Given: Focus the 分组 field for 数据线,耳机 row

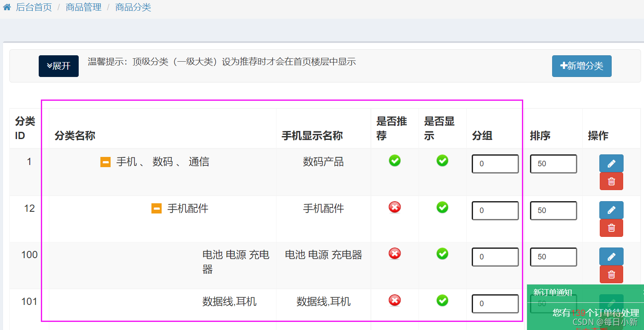Looking at the screenshot, I should pyautogui.click(x=495, y=304).
